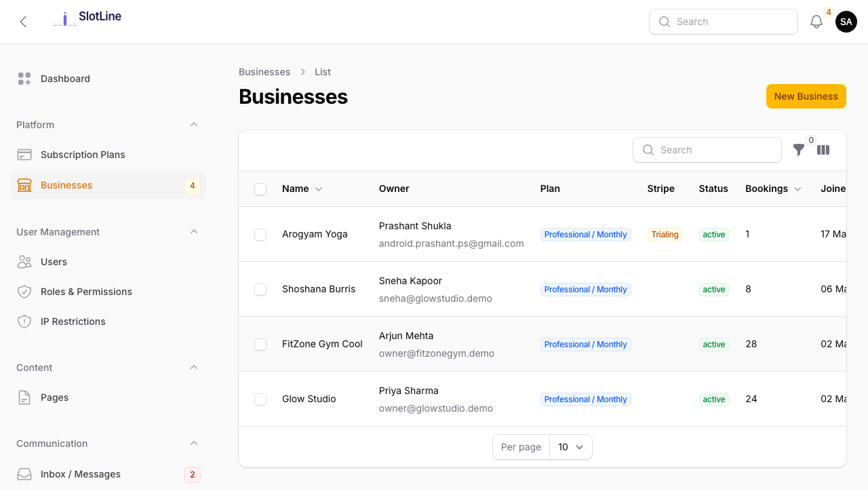Open Dashboard from the sidebar

click(x=108, y=79)
